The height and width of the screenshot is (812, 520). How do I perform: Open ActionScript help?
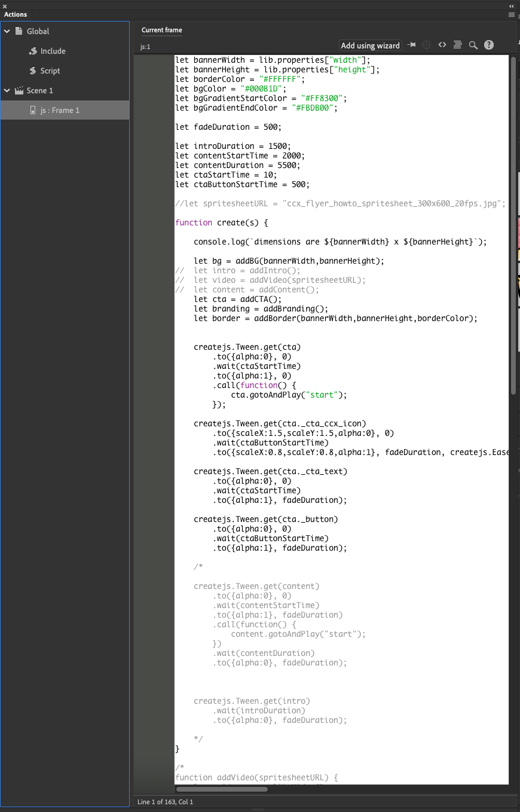coord(488,44)
